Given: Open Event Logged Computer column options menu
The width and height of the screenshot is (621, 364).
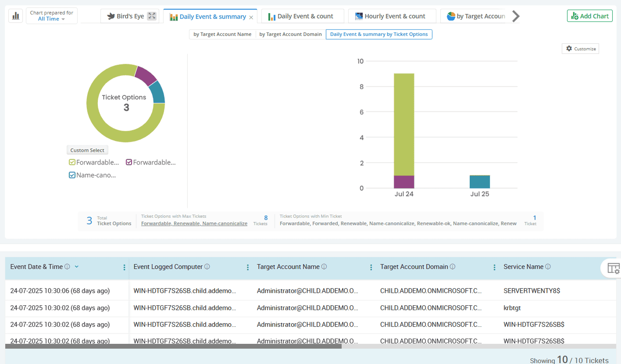Looking at the screenshot, I should click(x=248, y=267).
